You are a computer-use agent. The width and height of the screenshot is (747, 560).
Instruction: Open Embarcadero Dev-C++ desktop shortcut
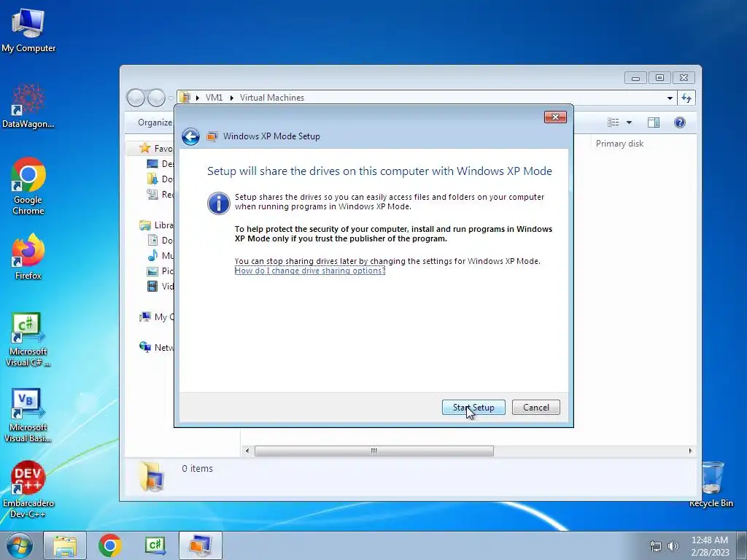pos(28,489)
